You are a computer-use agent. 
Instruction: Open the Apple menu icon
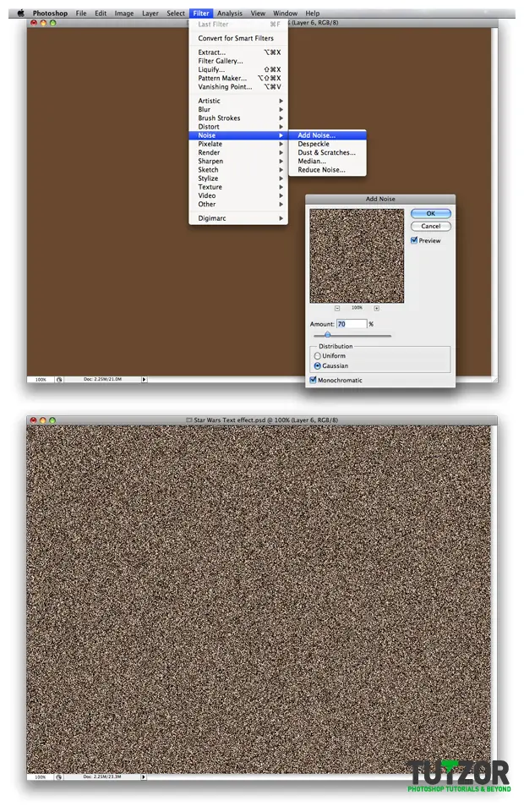(x=20, y=13)
